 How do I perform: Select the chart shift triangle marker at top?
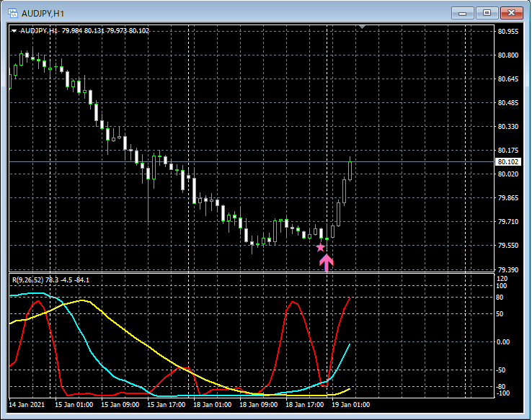pyautogui.click(x=362, y=27)
